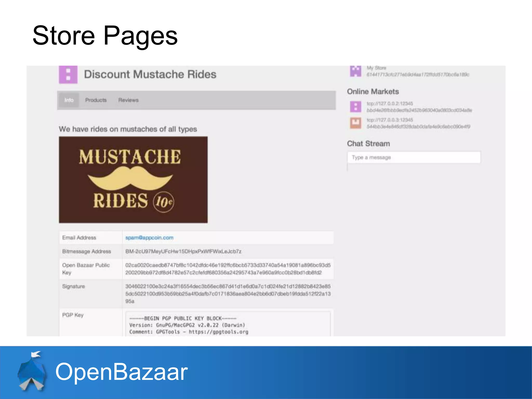Open the Products tab

pyautogui.click(x=96, y=100)
